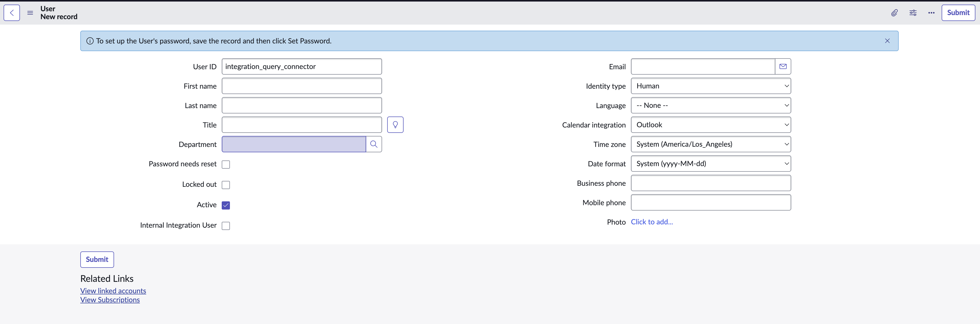Click into the First name field

pos(302,86)
